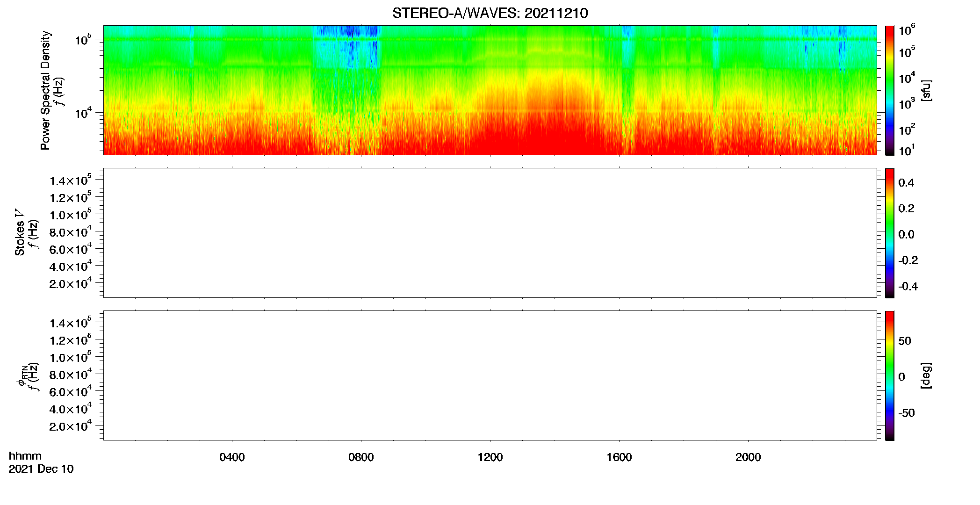Click the Stokes V axis label
Viewport: 980px width, 505px height.
coord(20,232)
